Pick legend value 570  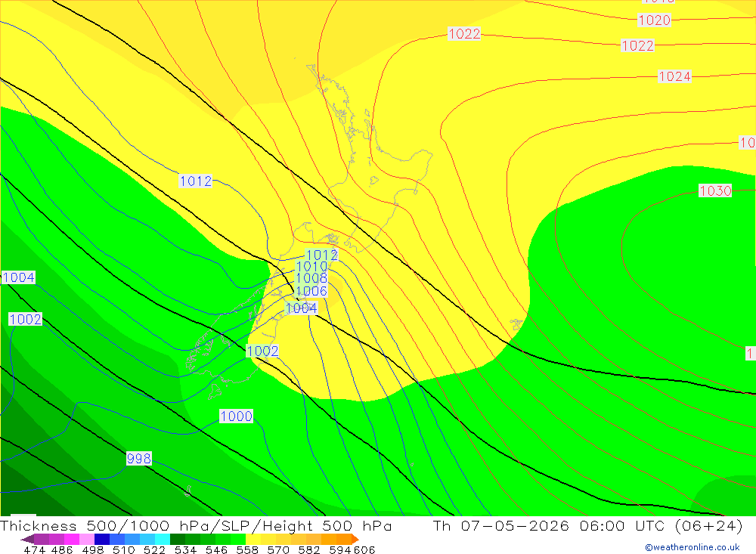coord(277,549)
